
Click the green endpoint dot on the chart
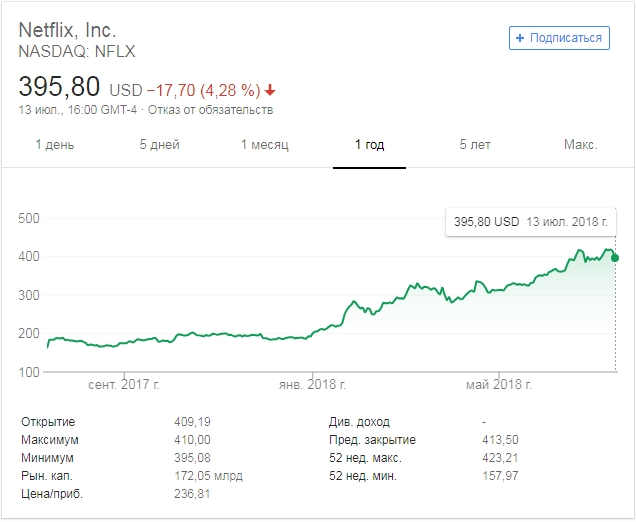pos(614,257)
